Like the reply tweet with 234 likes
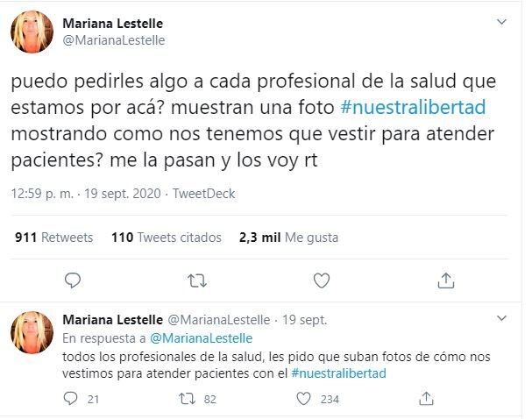This screenshot has width=532, height=419. tap(304, 399)
